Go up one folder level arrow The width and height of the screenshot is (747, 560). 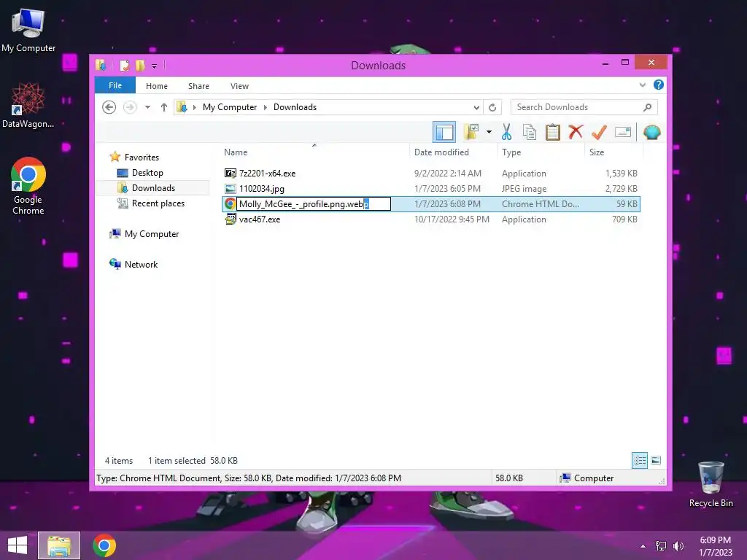tap(164, 107)
